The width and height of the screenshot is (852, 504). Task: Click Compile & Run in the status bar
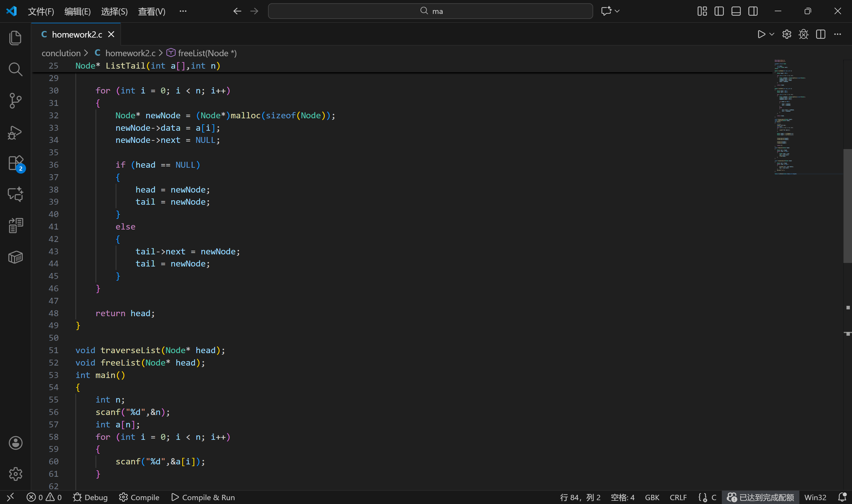coord(203,497)
